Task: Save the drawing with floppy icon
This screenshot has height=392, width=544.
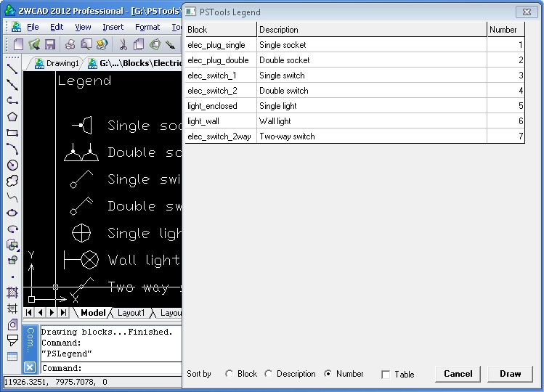Action: click(x=50, y=44)
